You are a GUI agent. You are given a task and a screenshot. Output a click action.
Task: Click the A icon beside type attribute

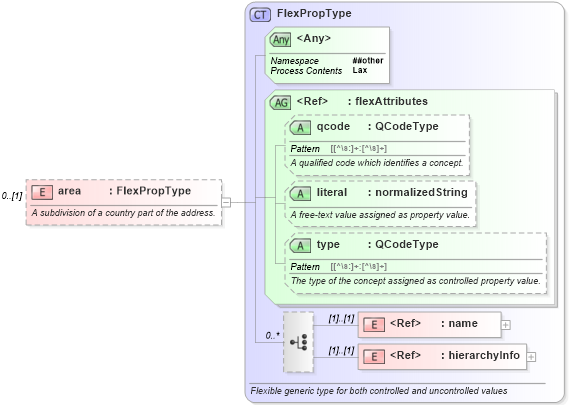click(300, 246)
